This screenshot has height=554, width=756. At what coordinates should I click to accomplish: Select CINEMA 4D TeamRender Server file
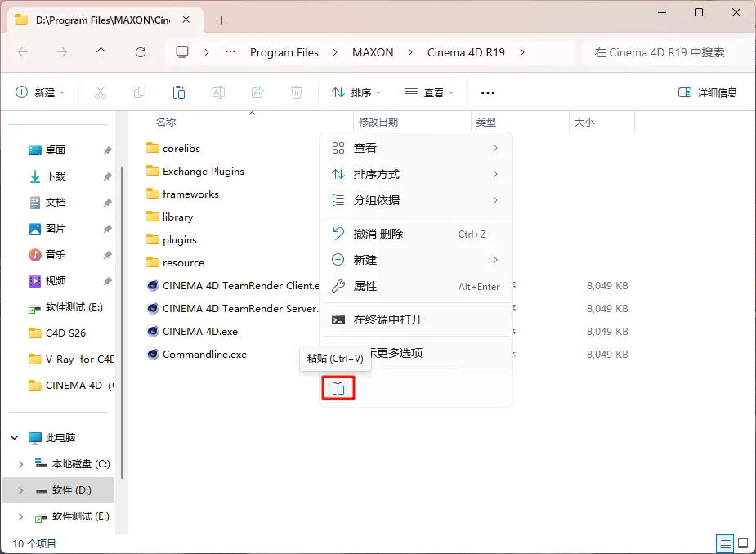[233, 309]
